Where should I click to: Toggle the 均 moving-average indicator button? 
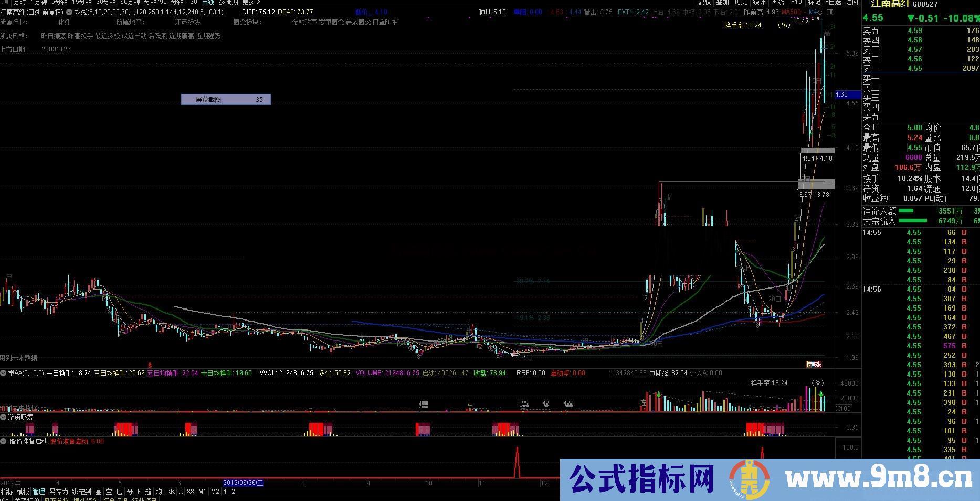tap(159, 492)
